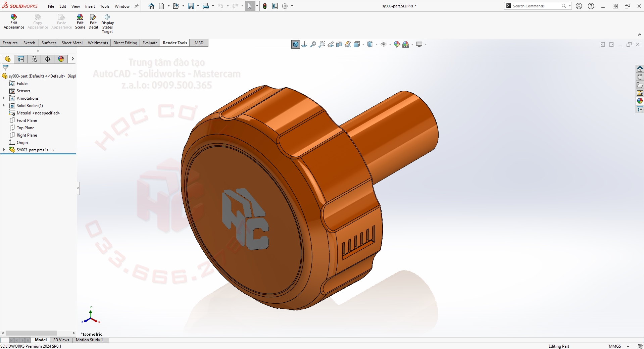
Task: Click the Open file icon
Action: 176,6
